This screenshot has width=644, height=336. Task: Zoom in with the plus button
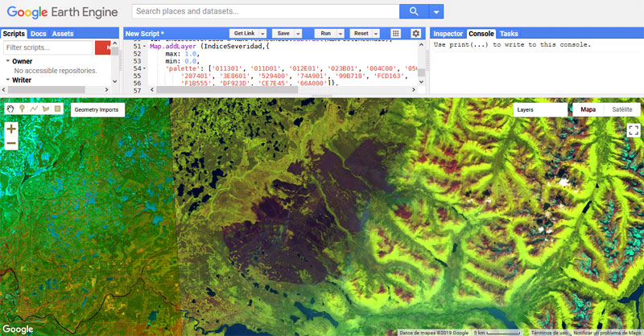(x=11, y=129)
